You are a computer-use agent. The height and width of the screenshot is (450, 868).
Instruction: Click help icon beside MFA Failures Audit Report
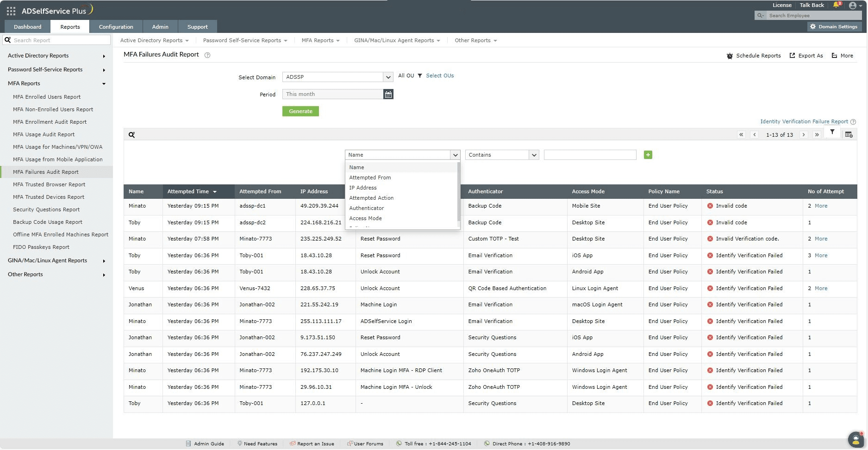click(207, 55)
